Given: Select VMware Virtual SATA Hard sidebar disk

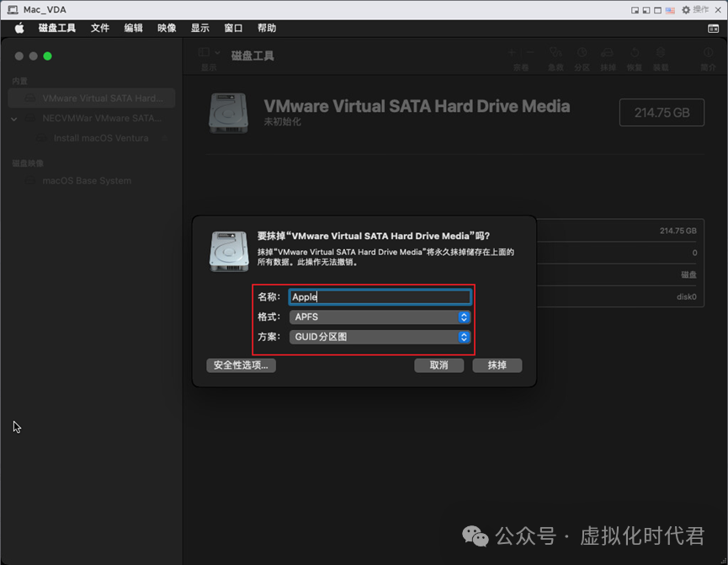Looking at the screenshot, I should tap(92, 98).
